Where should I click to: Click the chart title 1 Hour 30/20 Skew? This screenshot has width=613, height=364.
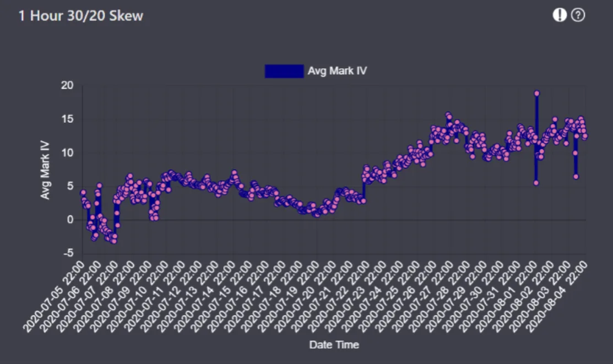[x=81, y=15]
